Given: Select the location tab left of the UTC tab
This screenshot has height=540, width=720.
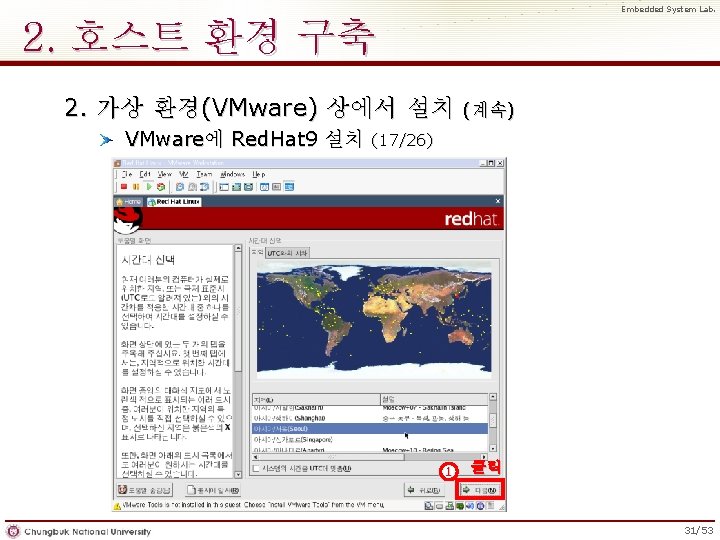Looking at the screenshot, I should point(257,253).
